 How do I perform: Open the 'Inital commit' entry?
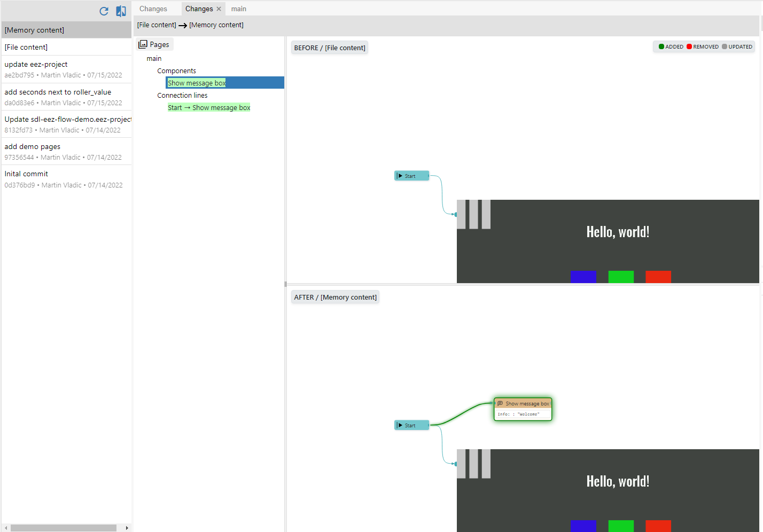[x=67, y=179]
